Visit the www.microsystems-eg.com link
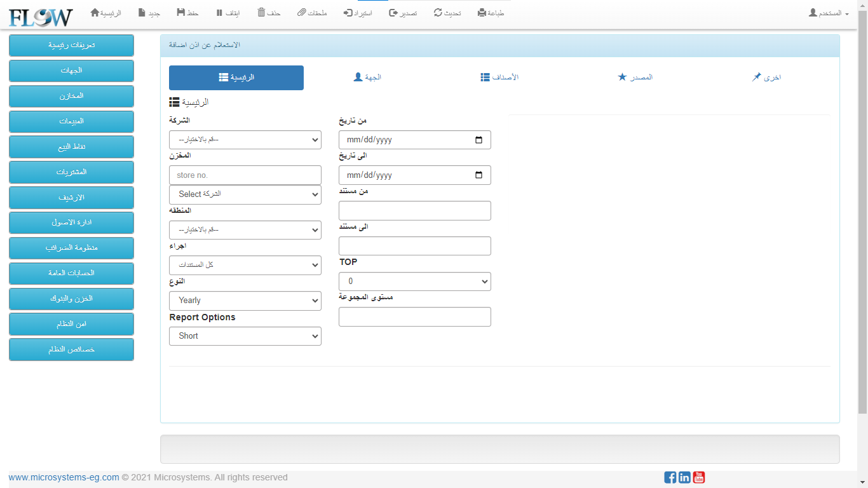Image resolution: width=868 pixels, height=488 pixels. [x=64, y=477]
